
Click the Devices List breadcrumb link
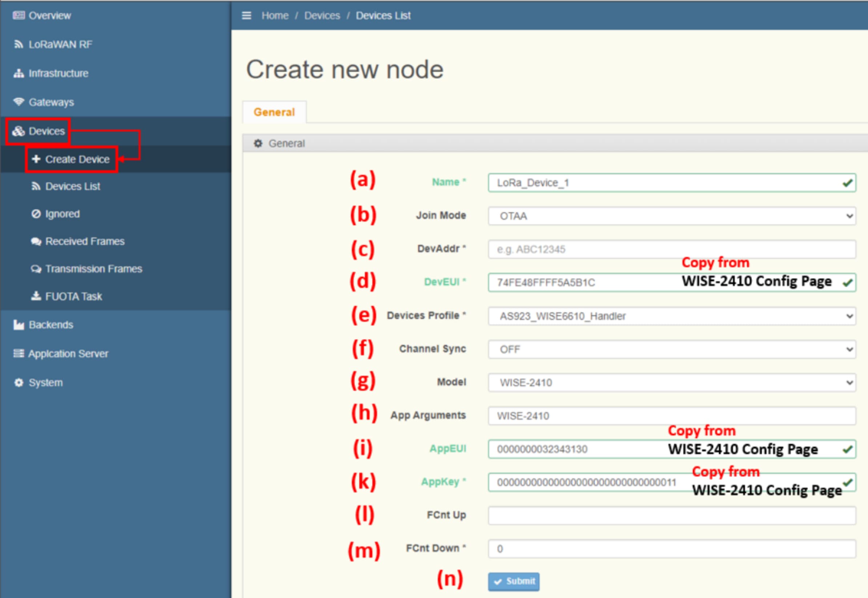coord(383,15)
